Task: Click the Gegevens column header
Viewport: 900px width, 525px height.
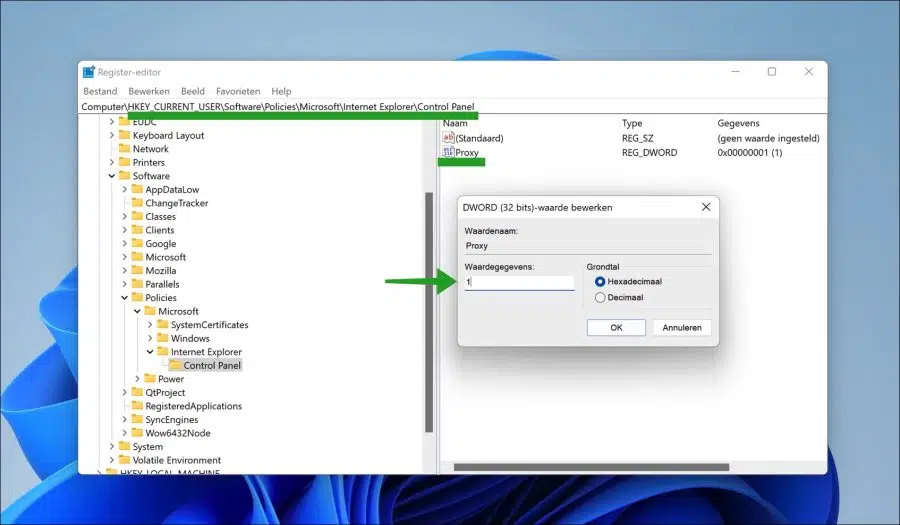Action: [738, 123]
